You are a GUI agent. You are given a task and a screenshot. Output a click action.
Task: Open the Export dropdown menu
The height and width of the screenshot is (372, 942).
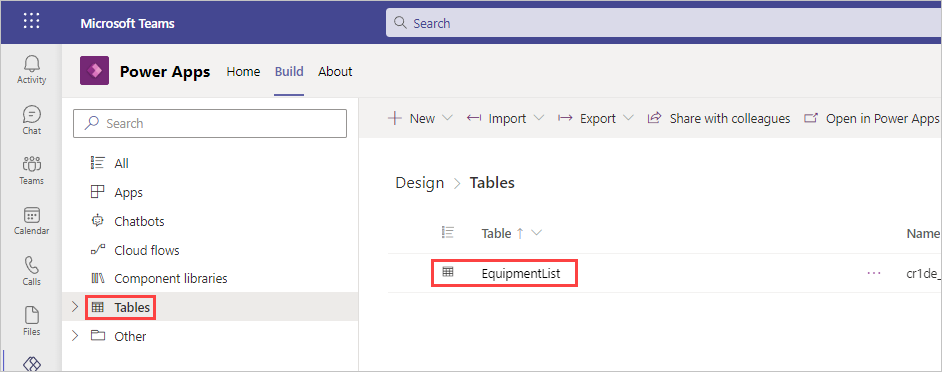(x=595, y=118)
